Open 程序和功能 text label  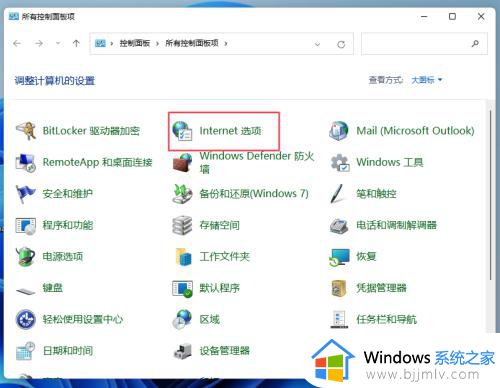(68, 225)
